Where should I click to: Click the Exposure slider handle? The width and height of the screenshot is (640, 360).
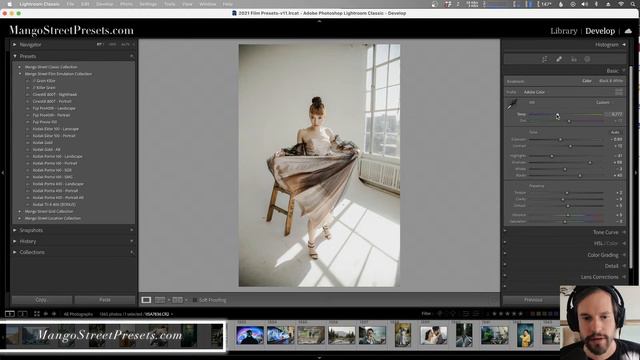(x=560, y=140)
